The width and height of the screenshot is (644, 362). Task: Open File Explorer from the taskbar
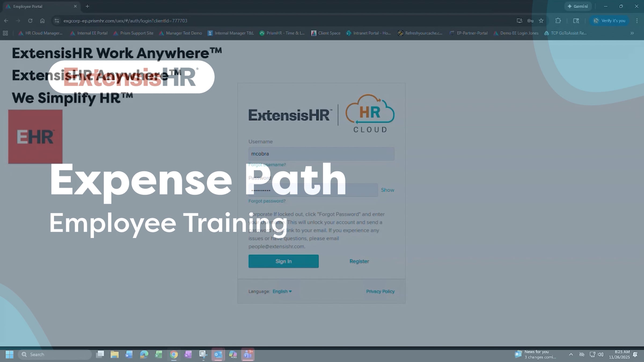[x=115, y=354]
